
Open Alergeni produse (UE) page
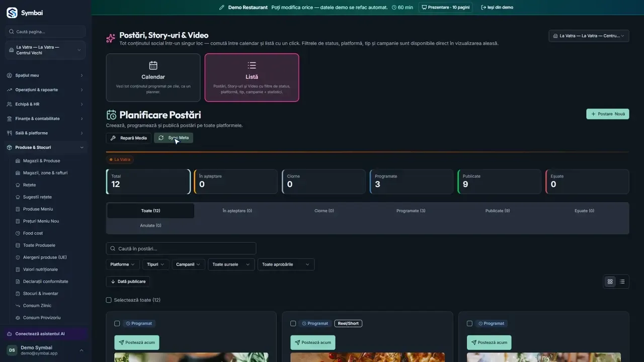45,257
